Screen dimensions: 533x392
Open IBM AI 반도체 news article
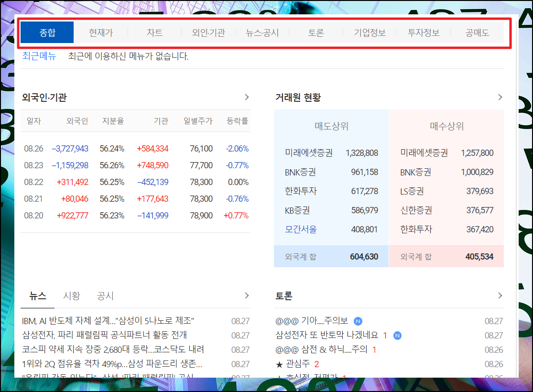point(108,321)
